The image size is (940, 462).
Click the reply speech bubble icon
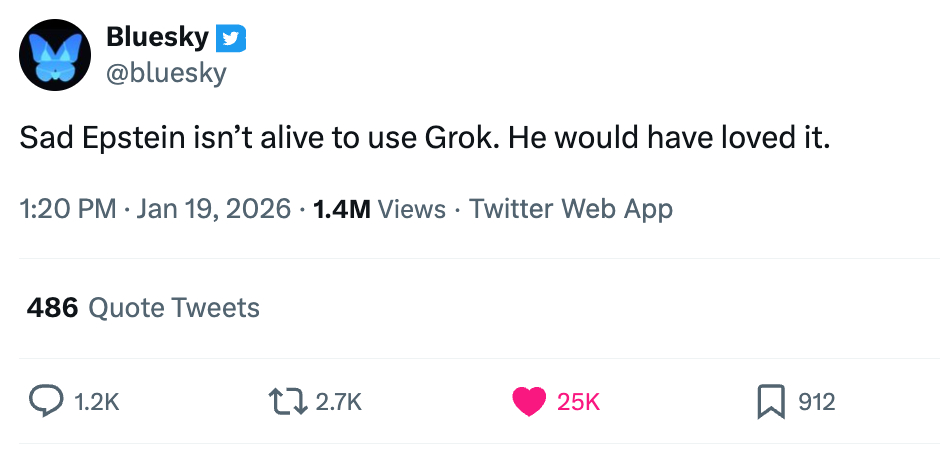pos(46,401)
